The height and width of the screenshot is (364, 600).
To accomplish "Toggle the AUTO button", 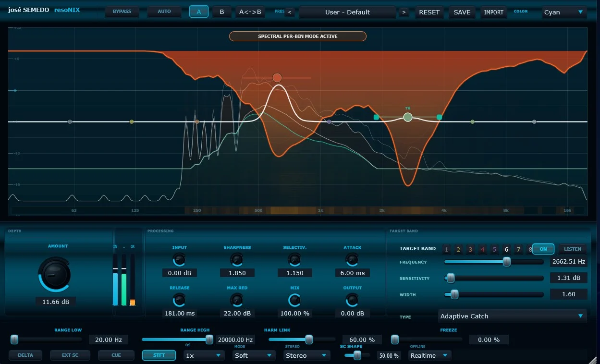I will pyautogui.click(x=164, y=12).
